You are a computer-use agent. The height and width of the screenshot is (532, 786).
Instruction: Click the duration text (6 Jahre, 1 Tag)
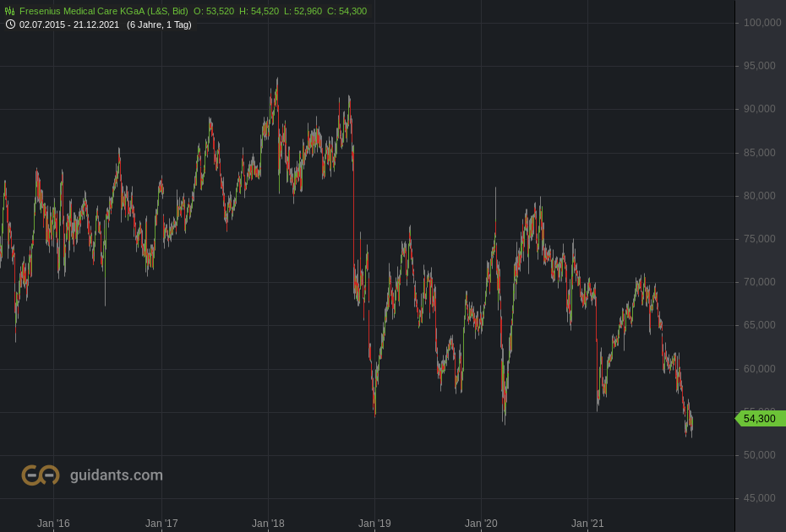[x=160, y=24]
